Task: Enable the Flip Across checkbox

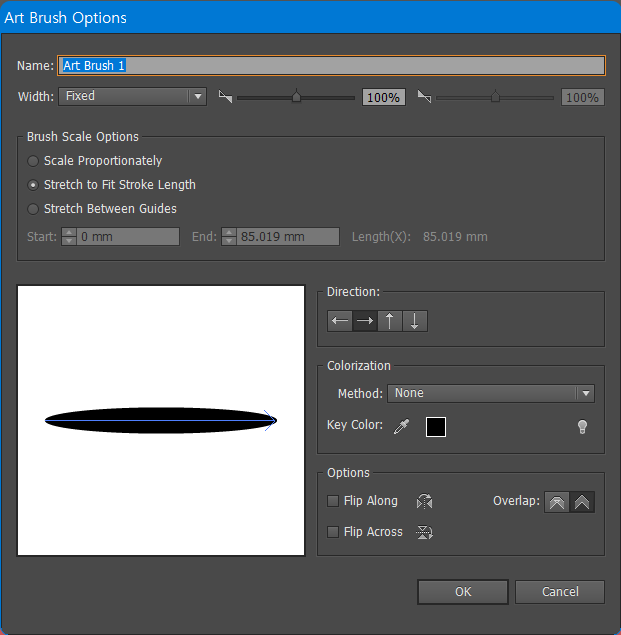Action: [x=333, y=532]
